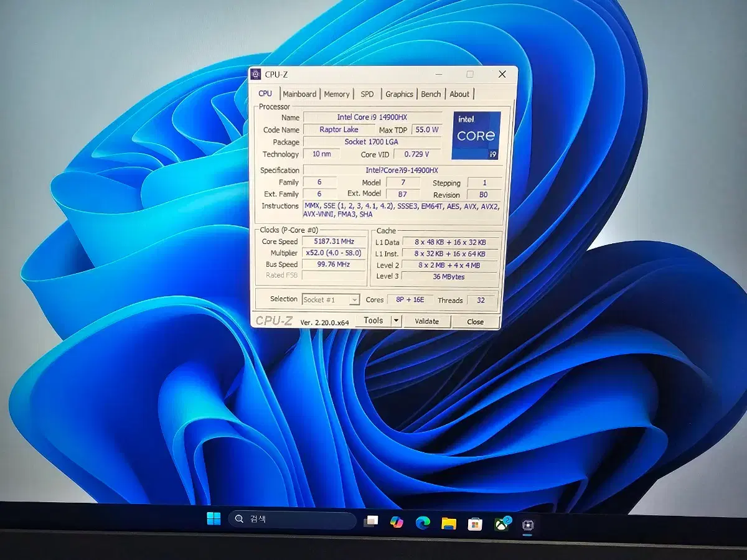747x560 pixels.
Task: Click the Socket 1700 LGA package value
Action: click(372, 142)
